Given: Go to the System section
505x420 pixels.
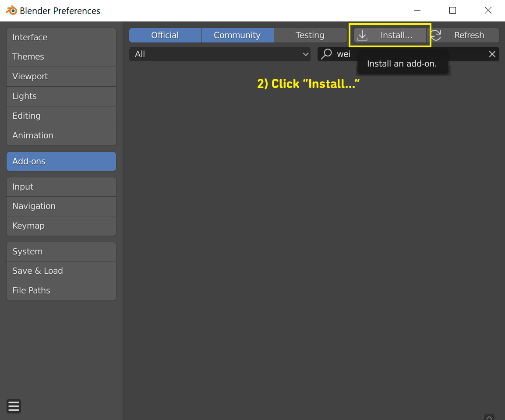Looking at the screenshot, I should pyautogui.click(x=61, y=251).
